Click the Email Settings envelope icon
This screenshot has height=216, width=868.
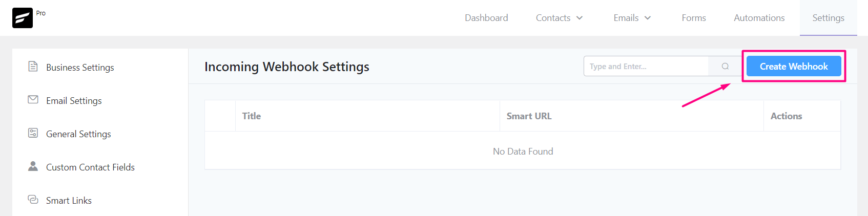(33, 100)
